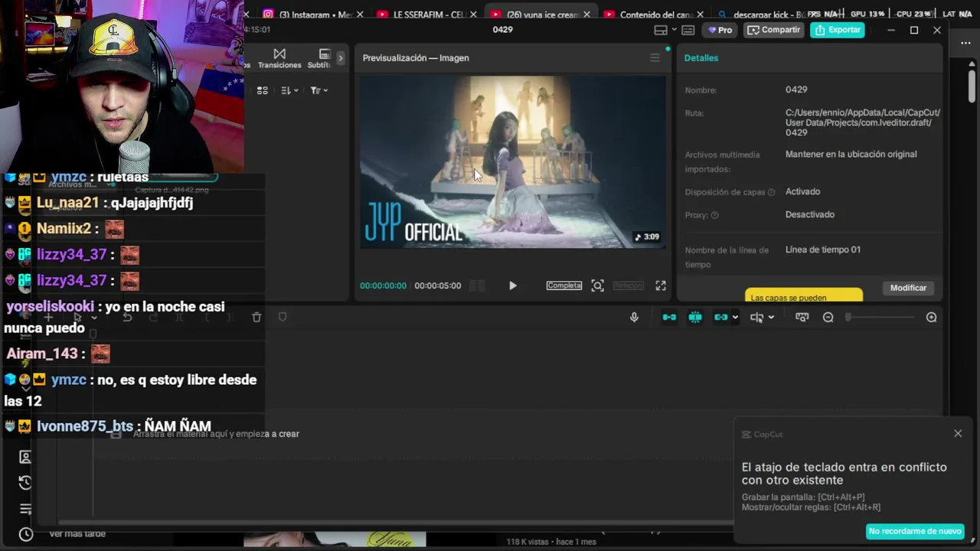Open Ver más tarde clock icon
This screenshot has height=551, width=980.
click(25, 534)
